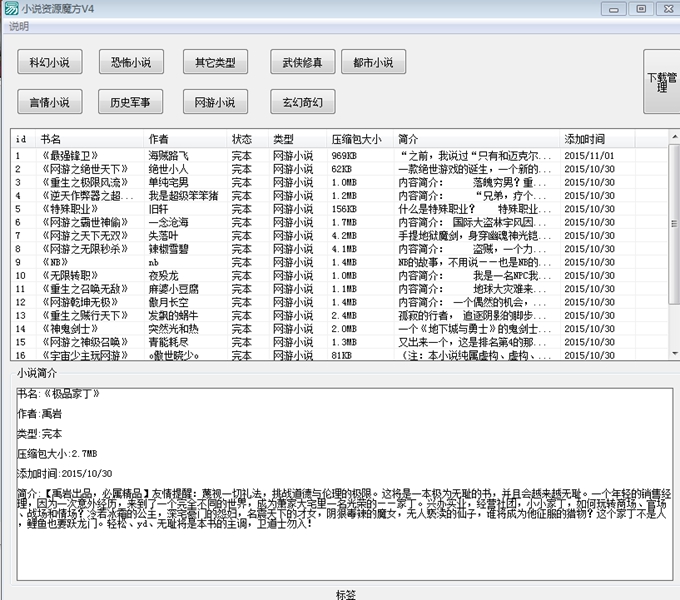Sort by the 压缩包大小 column header

point(360,139)
